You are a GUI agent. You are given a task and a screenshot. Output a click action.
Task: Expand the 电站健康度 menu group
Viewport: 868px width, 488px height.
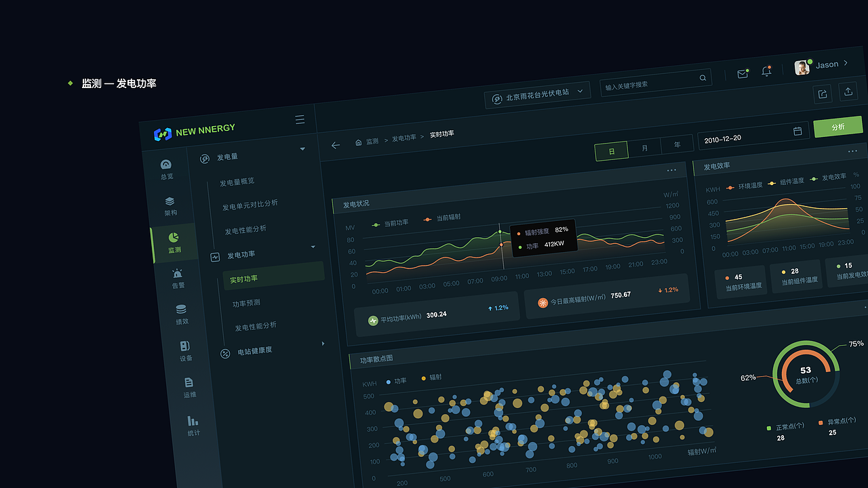(323, 344)
